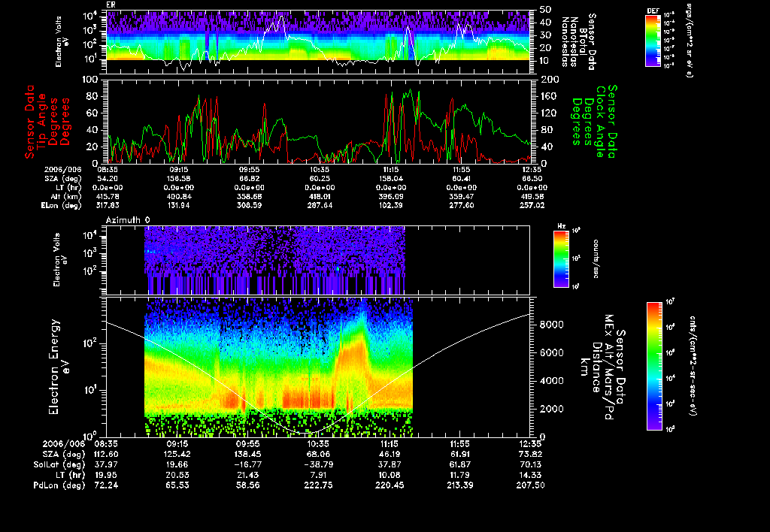Select SolLat value -38.79
Screen dimensions: 770x532
pyautogui.click(x=318, y=464)
